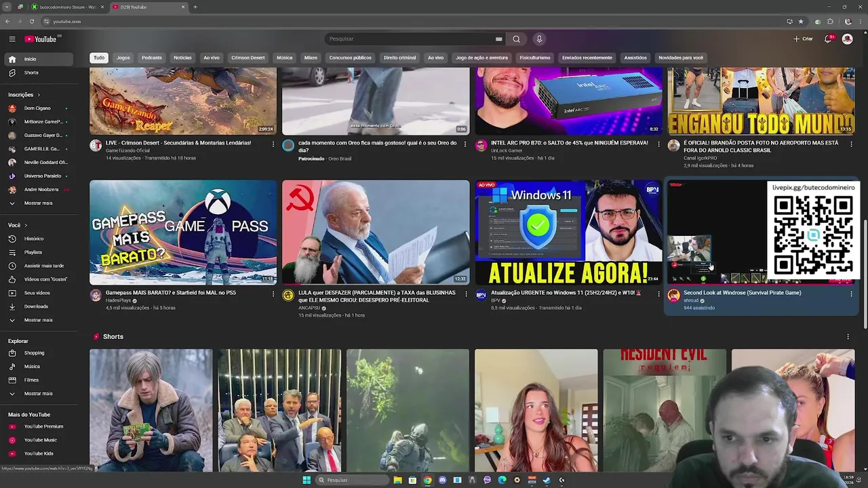This screenshot has width=868, height=488.
Task: Click the Criar button
Action: click(x=803, y=39)
